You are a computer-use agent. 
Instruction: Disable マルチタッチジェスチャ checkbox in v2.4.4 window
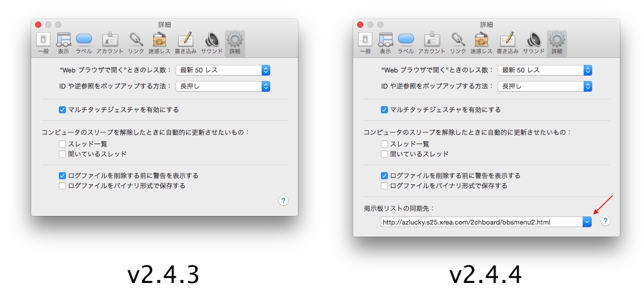coord(384,109)
